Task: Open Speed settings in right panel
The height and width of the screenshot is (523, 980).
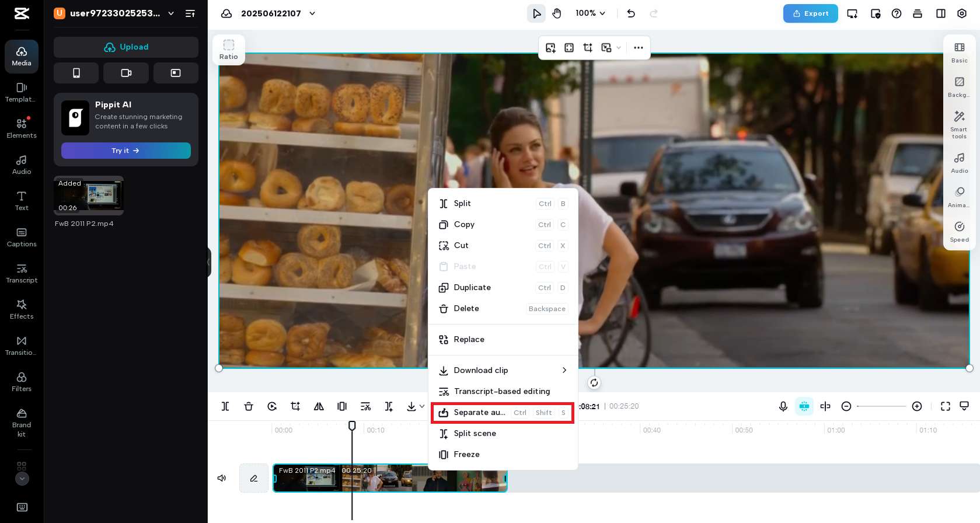Action: point(959,231)
